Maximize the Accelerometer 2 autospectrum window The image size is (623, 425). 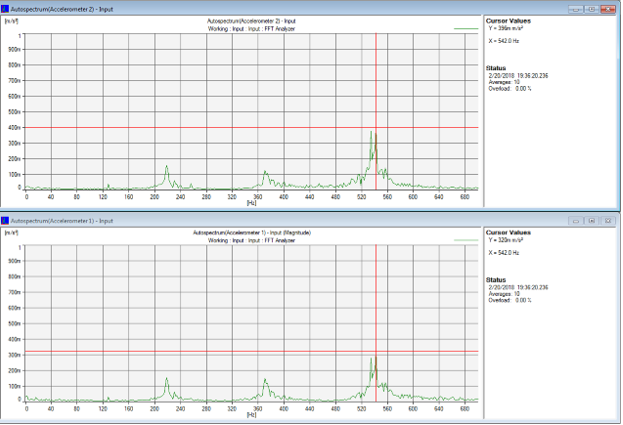pos(592,7)
